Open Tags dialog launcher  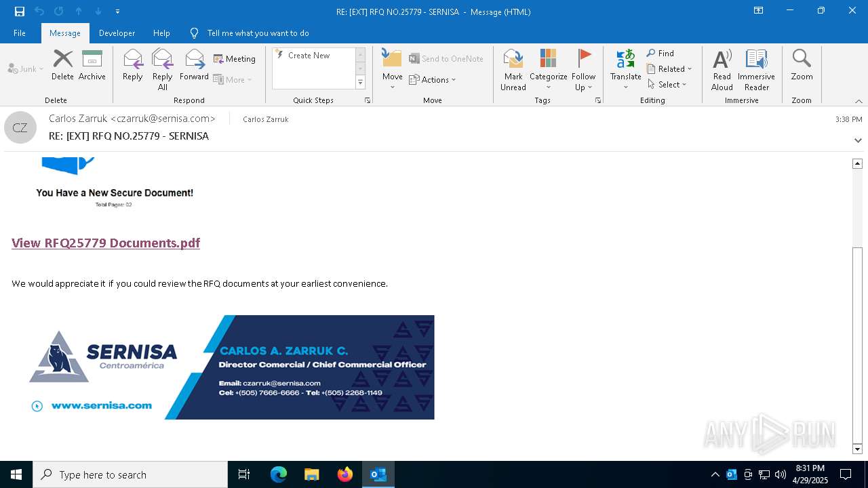(x=598, y=100)
